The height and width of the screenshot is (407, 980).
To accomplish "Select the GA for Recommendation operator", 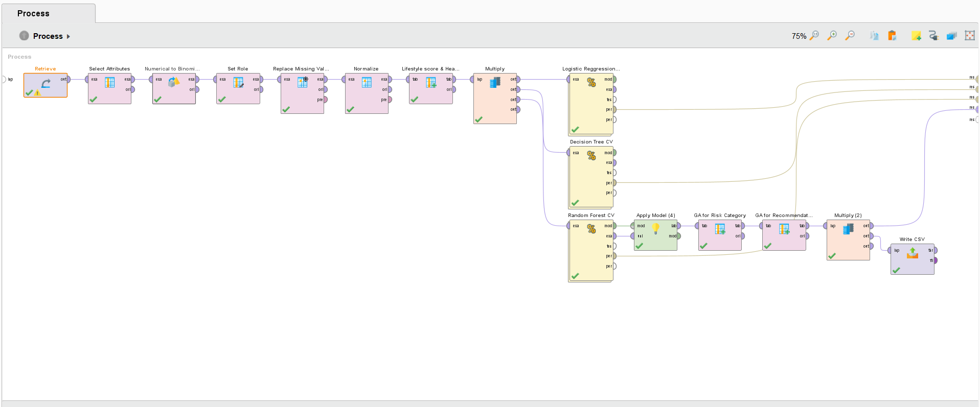I will [x=784, y=235].
